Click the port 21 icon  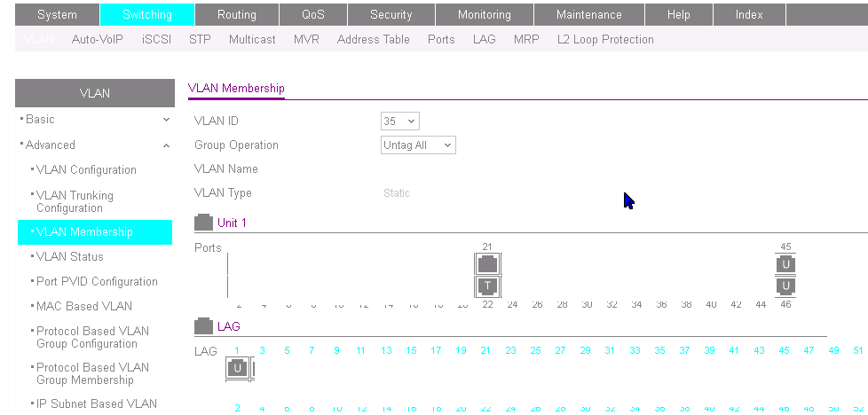point(487,264)
